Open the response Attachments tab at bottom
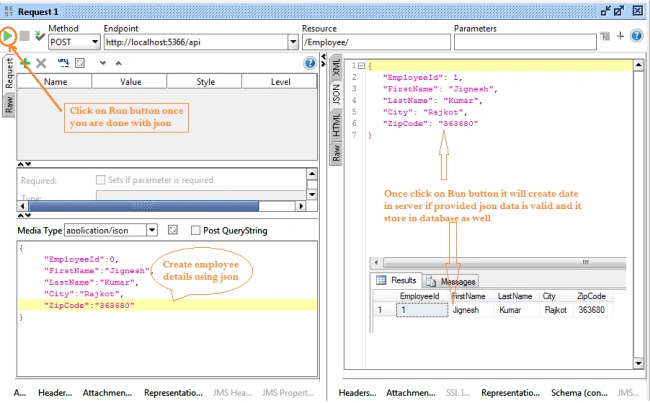Screen dimensions: 650x403 pos(411,393)
